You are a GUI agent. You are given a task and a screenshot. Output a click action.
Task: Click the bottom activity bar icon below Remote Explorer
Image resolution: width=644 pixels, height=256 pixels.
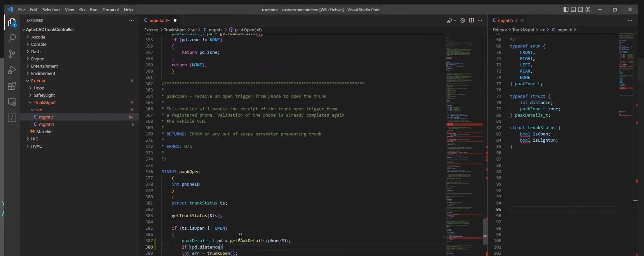(12, 117)
